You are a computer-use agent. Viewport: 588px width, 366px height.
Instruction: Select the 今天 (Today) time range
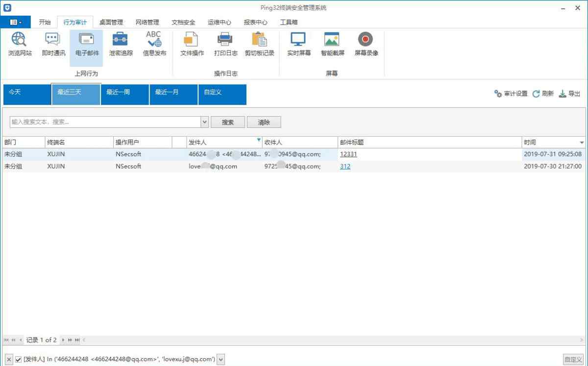coord(26,94)
